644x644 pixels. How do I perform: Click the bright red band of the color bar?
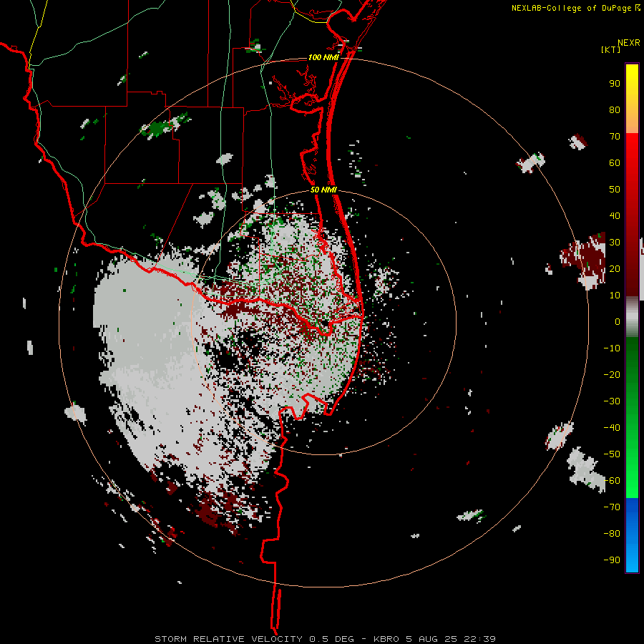(632, 150)
